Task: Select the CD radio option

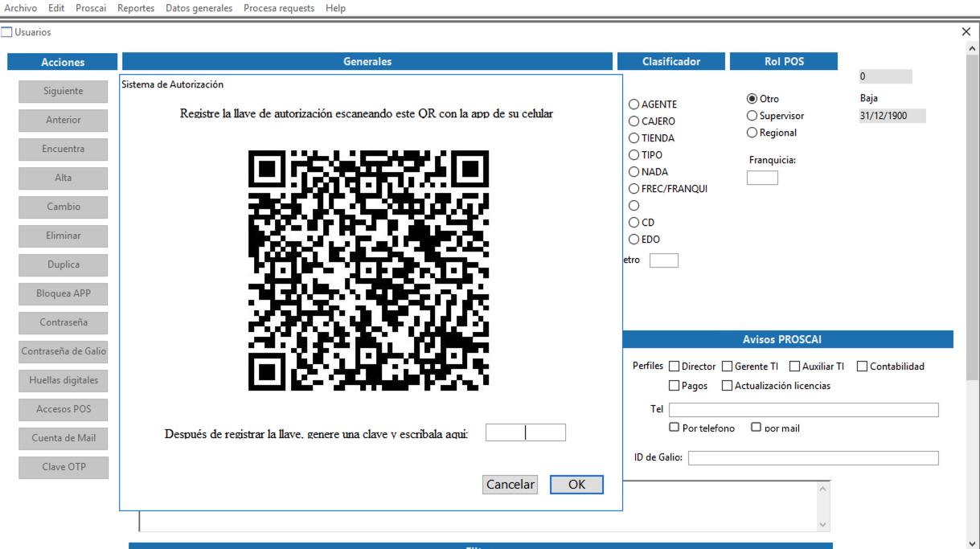Action: (x=634, y=223)
